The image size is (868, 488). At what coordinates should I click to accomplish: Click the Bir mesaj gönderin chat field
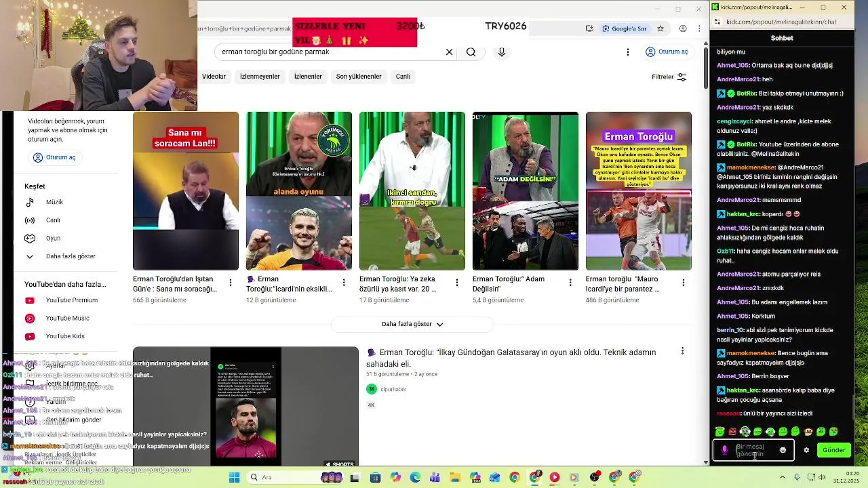(x=754, y=450)
